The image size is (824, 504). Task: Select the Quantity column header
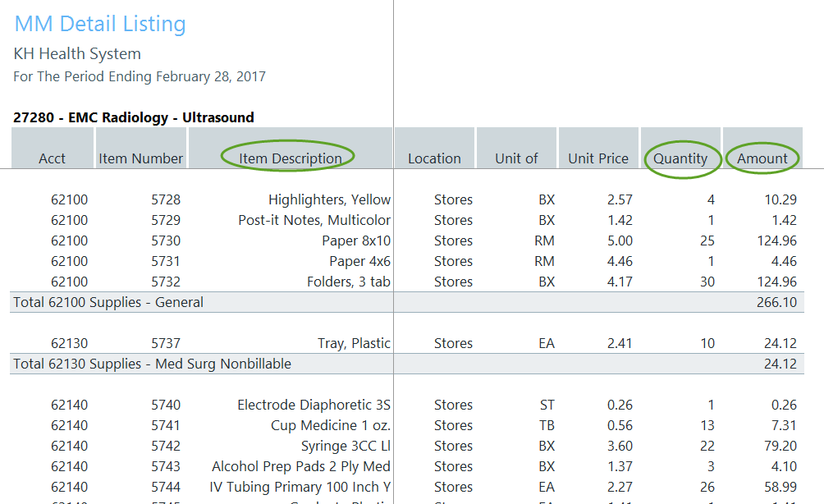pos(680,158)
